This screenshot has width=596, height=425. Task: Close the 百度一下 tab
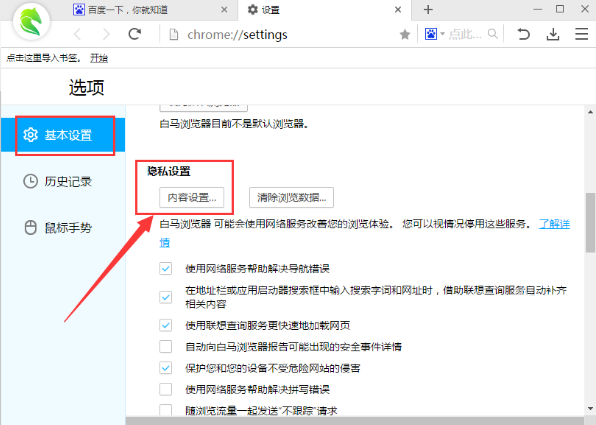pyautogui.click(x=224, y=10)
